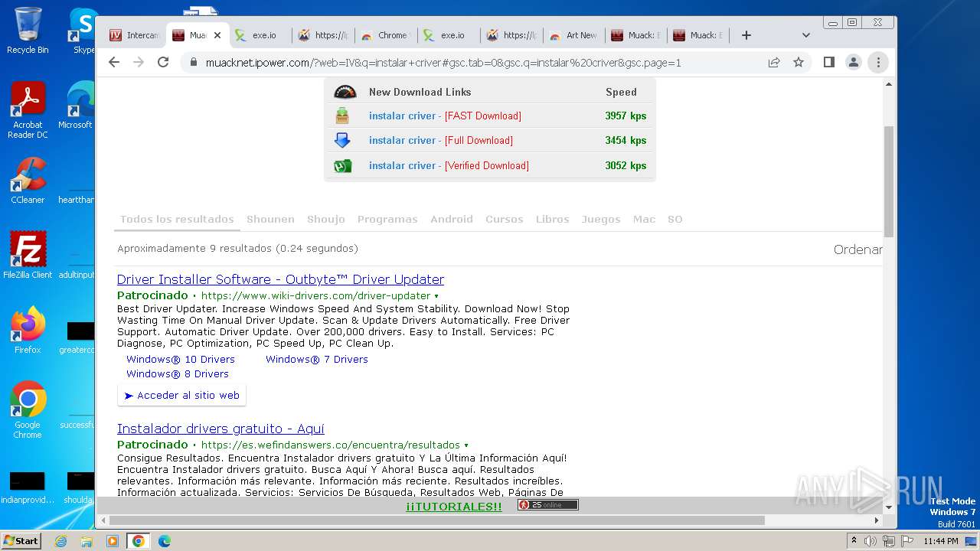Open Acrobat Reader DC desktop icon
Viewport: 980px width, 551px height.
(28, 110)
